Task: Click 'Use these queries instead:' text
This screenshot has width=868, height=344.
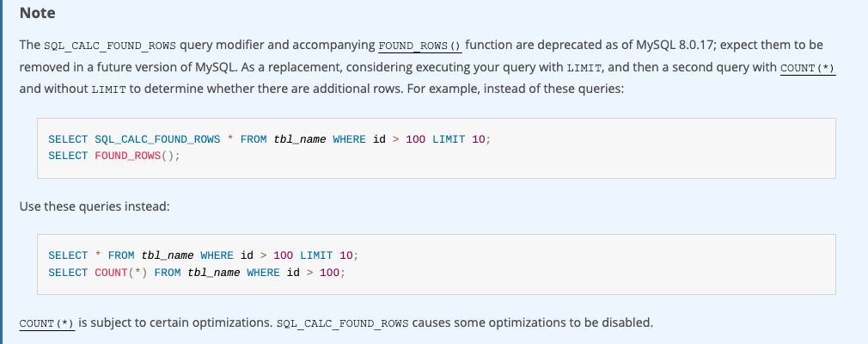Action: 95,206
